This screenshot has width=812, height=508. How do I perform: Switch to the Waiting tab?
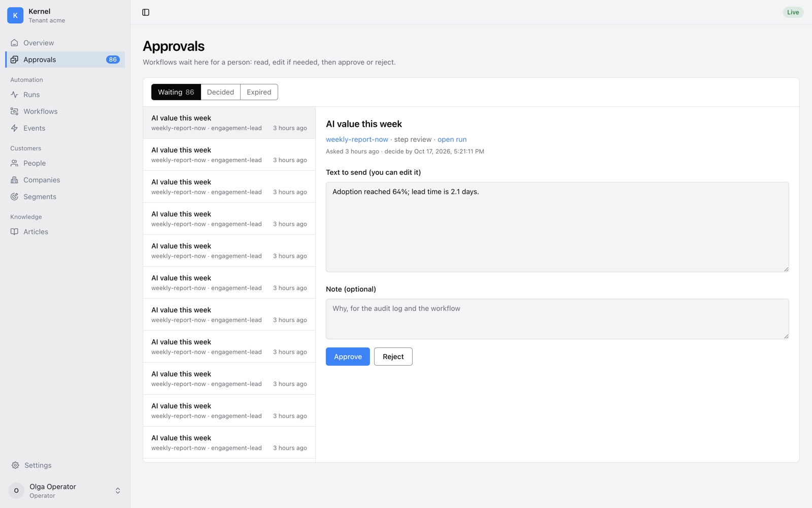[x=176, y=92]
